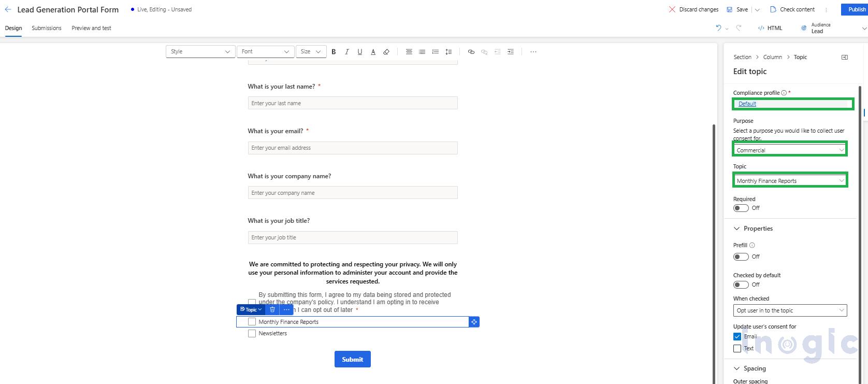Viewport: 868px width, 384px height.
Task: Show info about Prefill
Action: pyautogui.click(x=752, y=245)
